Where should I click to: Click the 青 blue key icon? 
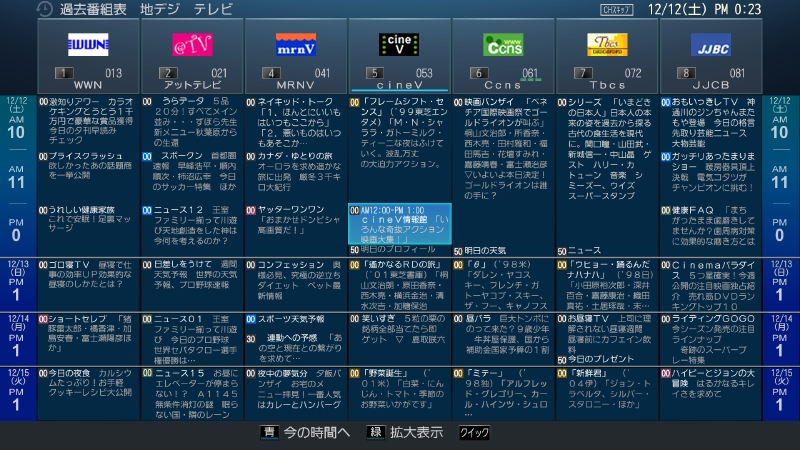click(x=269, y=432)
